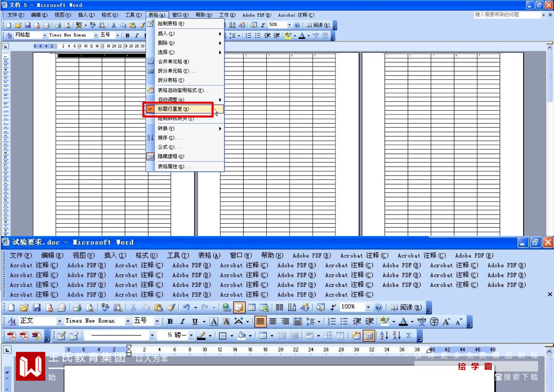This screenshot has width=554, height=392.
Task: Open ½ 磅 line weight dropdown
Action: pyautogui.click(x=191, y=336)
